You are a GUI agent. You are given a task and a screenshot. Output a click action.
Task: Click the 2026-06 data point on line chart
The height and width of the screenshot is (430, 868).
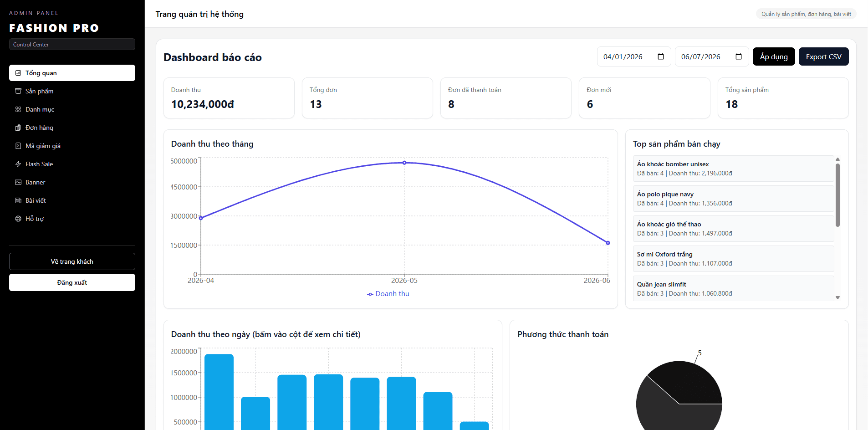click(x=608, y=243)
